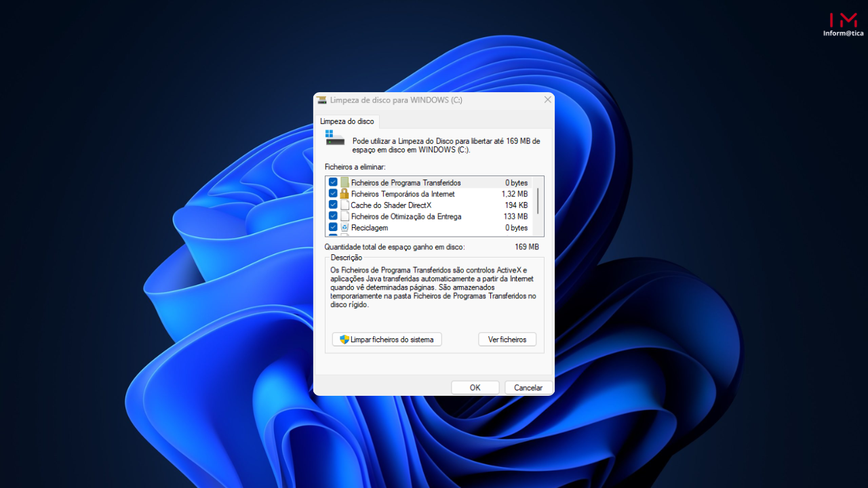The image size is (868, 488).
Task: Click the file list vertical scrollbar
Action: tap(538, 206)
